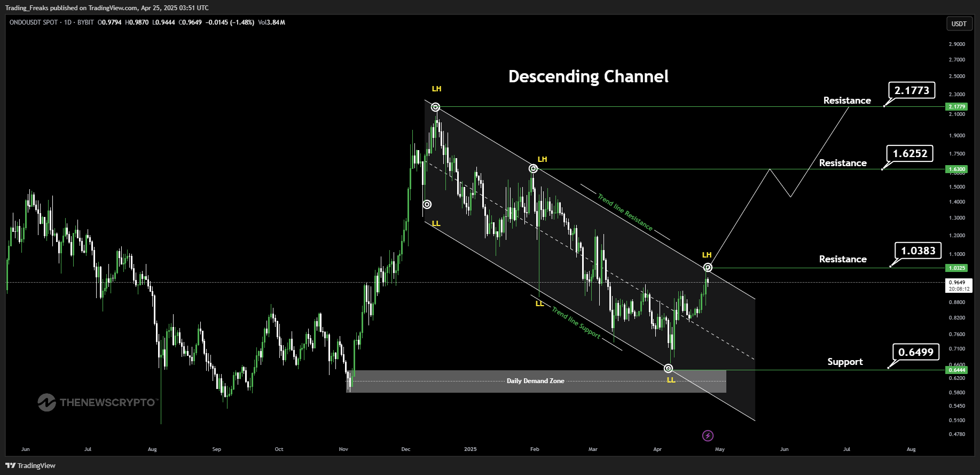Viewport: 980px width, 475px height.
Task: Click the Nov label on time axis
Action: point(343,449)
